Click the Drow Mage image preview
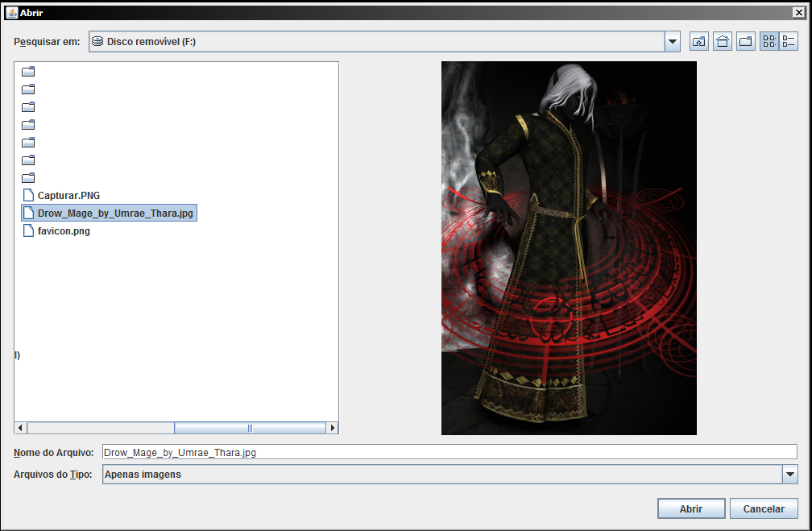Screen dimensions: 812x531 point(569,248)
